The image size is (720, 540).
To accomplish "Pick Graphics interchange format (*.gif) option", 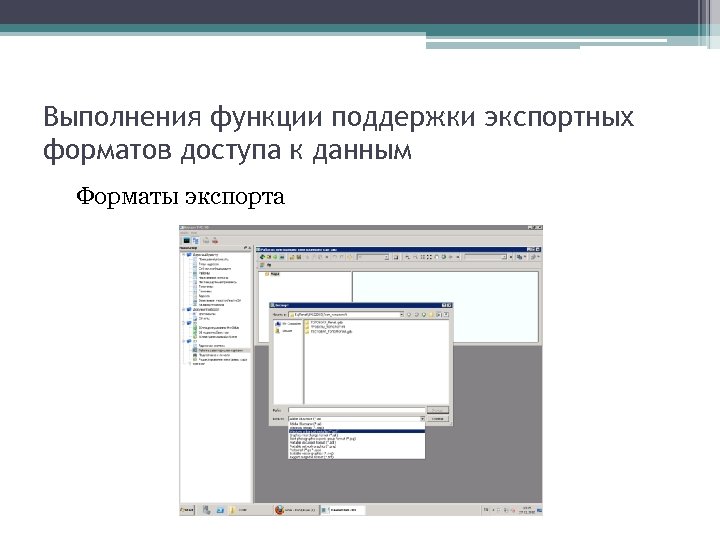I will coord(357,435).
